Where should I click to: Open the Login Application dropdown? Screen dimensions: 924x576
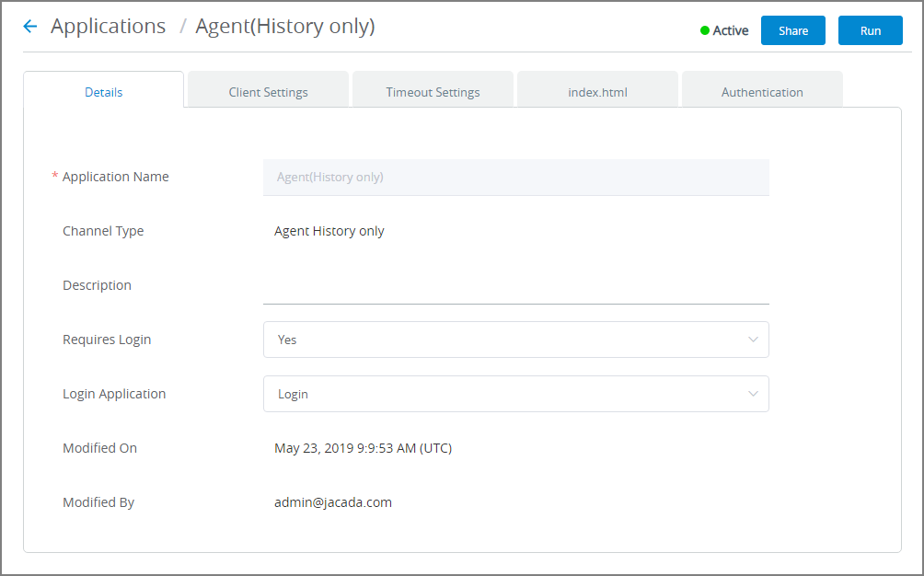pyautogui.click(x=515, y=394)
